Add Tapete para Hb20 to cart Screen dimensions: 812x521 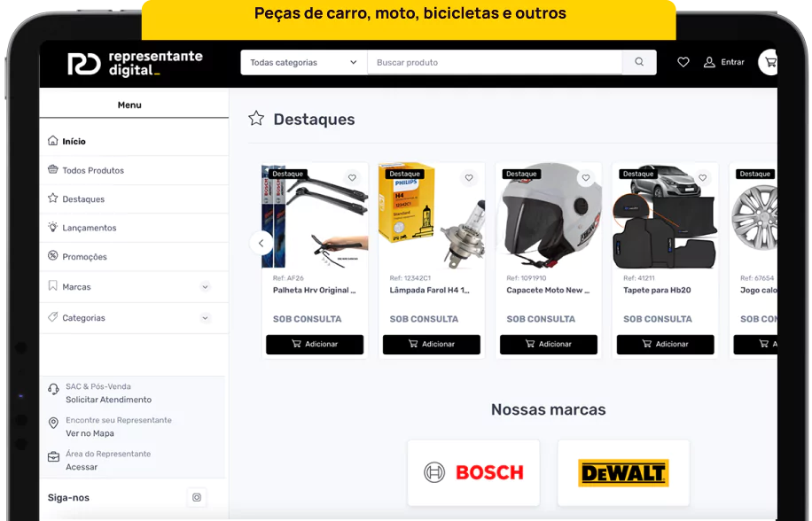pos(666,344)
